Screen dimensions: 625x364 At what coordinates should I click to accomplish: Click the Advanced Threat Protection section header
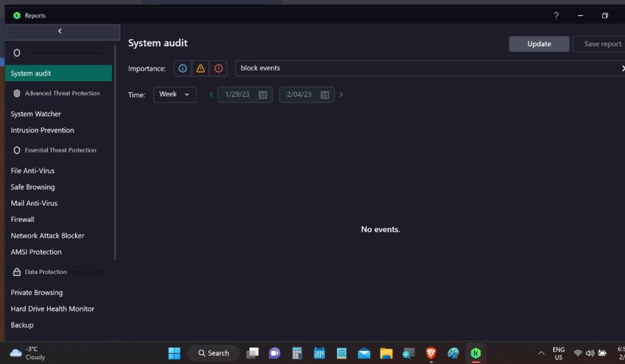(x=62, y=93)
